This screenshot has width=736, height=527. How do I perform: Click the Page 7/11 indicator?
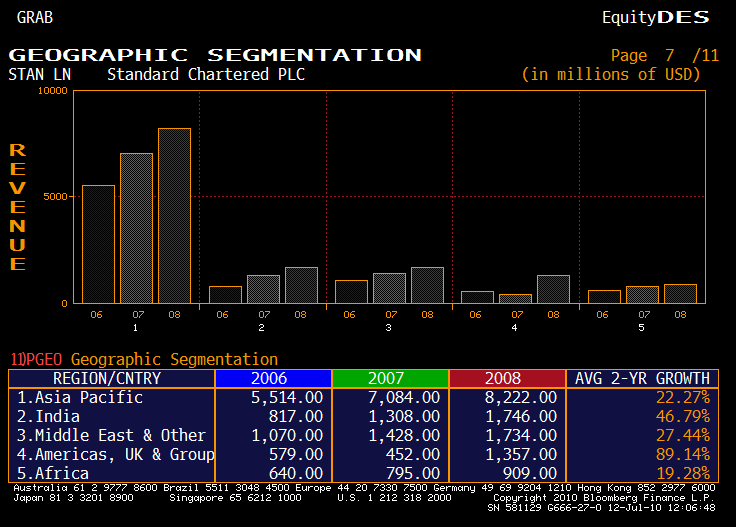coord(664,55)
